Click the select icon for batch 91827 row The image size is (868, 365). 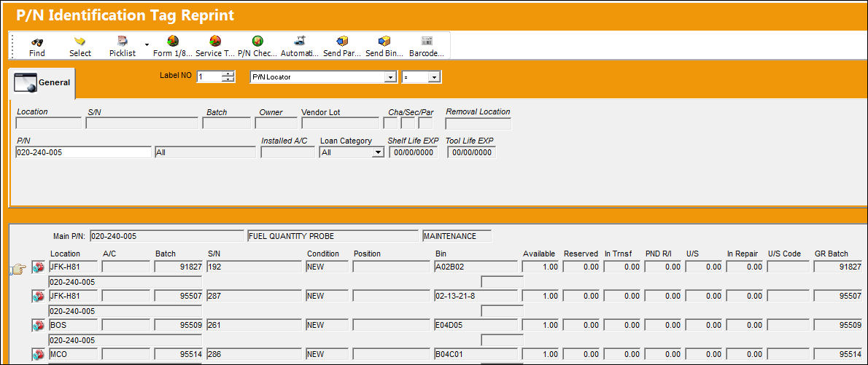click(x=38, y=267)
